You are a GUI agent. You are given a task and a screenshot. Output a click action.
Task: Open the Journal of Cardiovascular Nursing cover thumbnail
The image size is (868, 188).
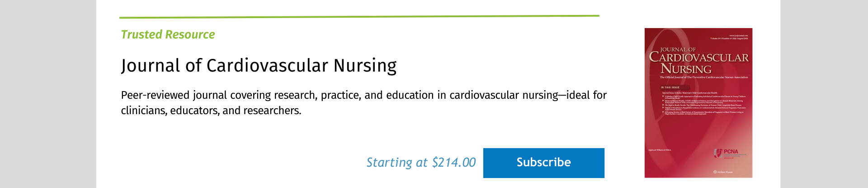point(698,103)
